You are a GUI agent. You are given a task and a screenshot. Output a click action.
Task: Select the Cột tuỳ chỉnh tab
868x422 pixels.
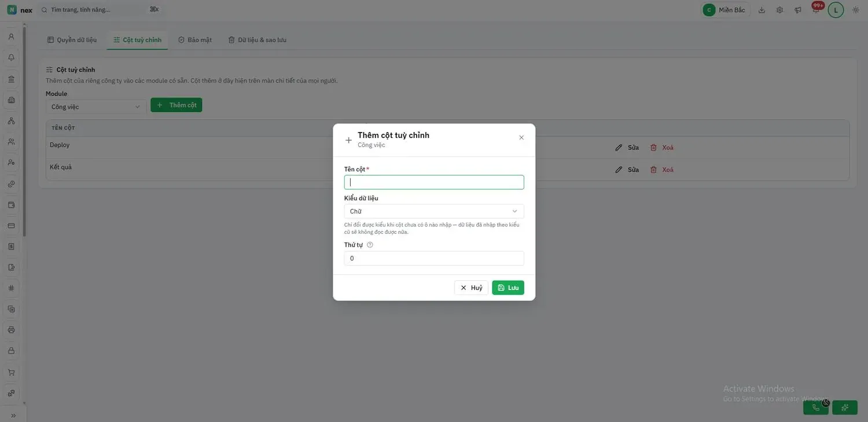137,40
